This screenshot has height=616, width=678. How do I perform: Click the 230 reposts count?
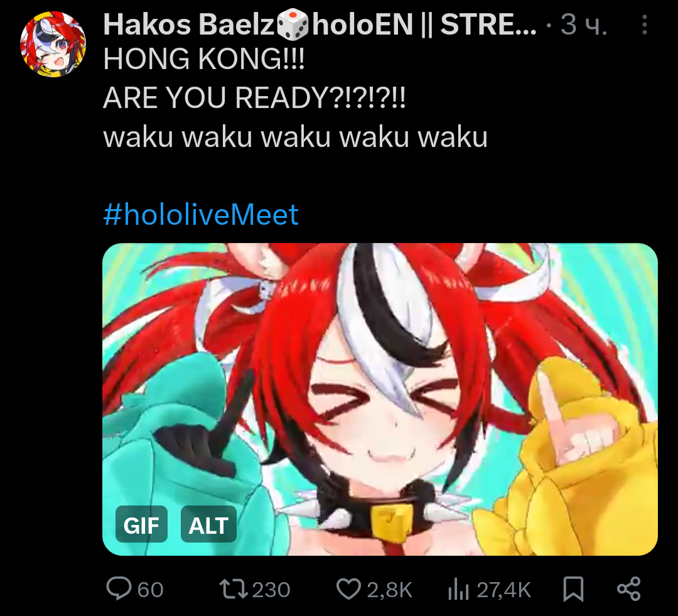coord(271,590)
